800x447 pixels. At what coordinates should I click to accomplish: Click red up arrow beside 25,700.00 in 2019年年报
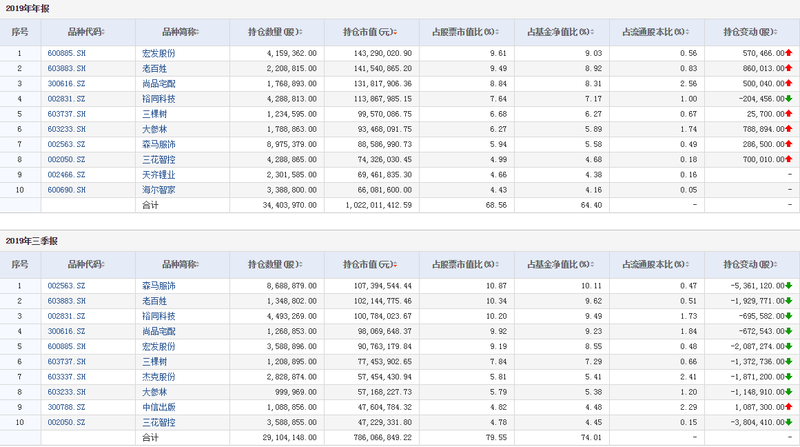point(789,114)
